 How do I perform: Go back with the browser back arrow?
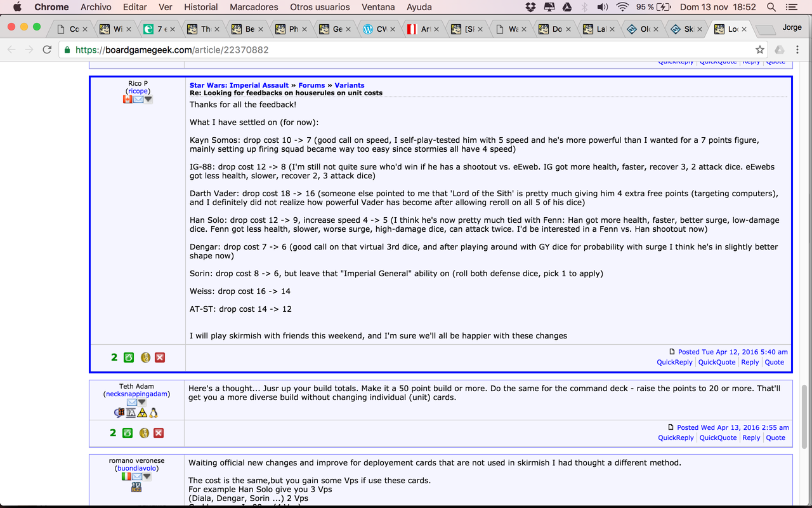[11, 50]
